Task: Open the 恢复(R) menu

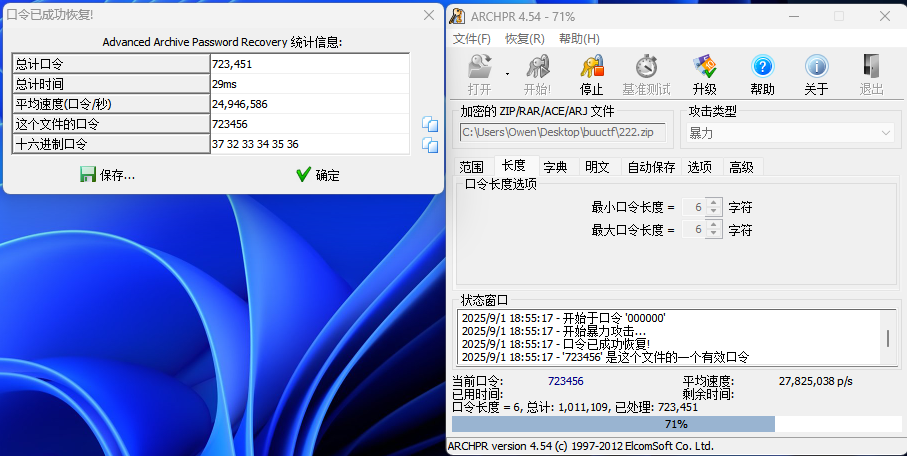Action: pos(525,39)
